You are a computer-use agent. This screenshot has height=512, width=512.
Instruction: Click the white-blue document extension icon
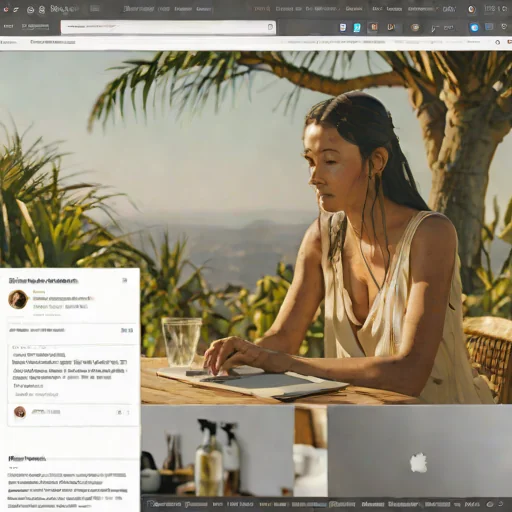(x=342, y=27)
